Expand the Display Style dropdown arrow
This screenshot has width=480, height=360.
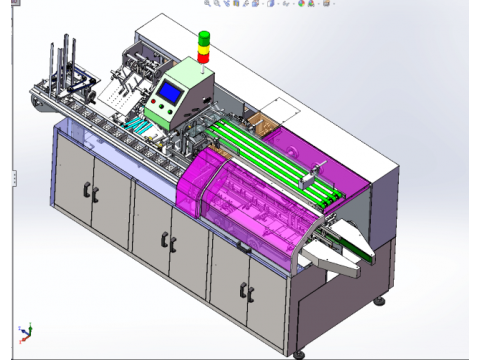click(x=278, y=4)
